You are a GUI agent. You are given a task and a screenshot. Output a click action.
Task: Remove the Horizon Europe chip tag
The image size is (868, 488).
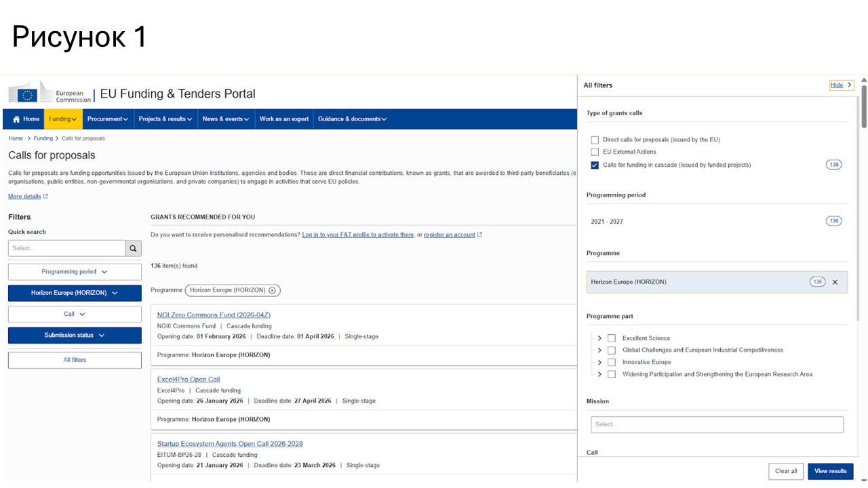point(272,290)
